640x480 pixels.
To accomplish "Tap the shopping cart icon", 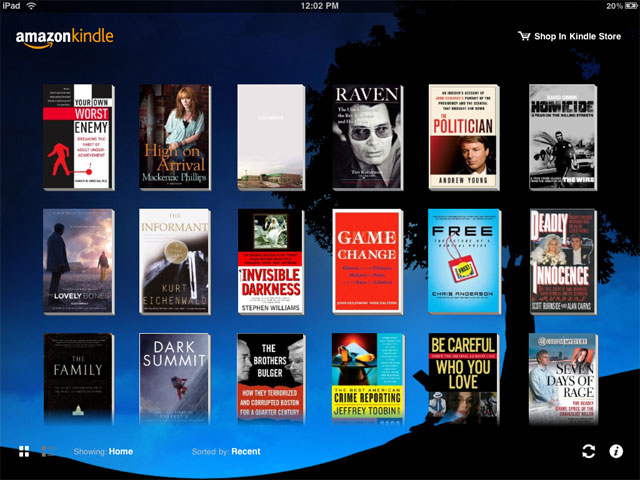I will [x=524, y=36].
